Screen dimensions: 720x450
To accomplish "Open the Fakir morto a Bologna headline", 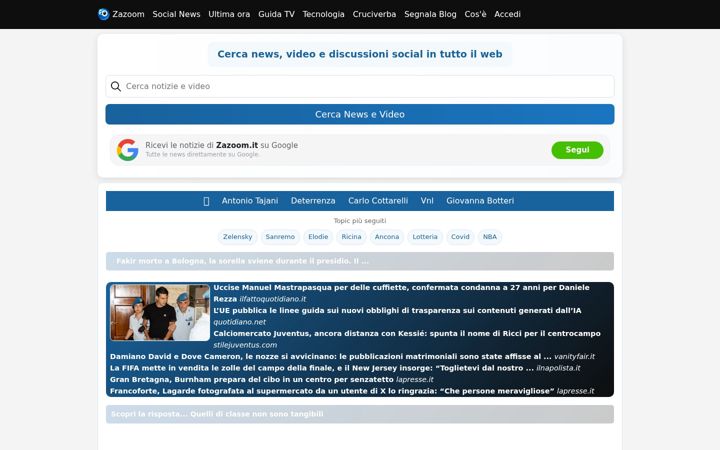I will (360, 261).
